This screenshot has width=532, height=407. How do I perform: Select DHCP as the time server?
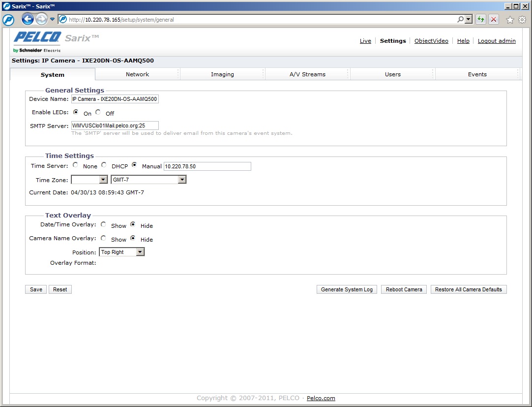click(x=104, y=165)
